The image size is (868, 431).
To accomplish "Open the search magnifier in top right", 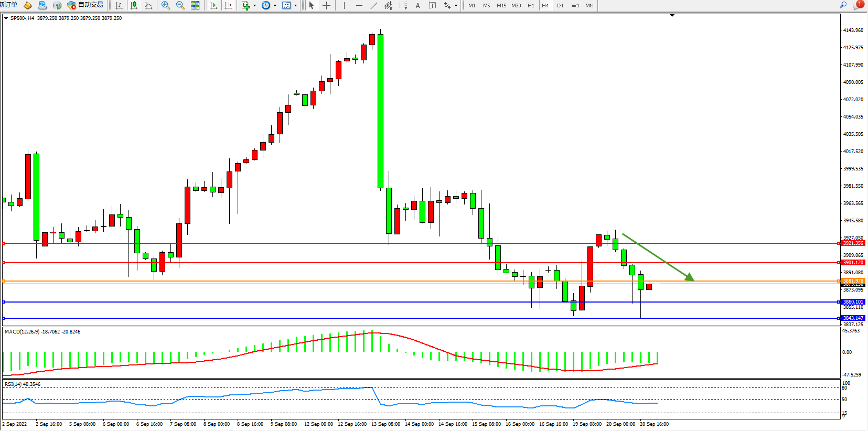I will [x=843, y=5].
